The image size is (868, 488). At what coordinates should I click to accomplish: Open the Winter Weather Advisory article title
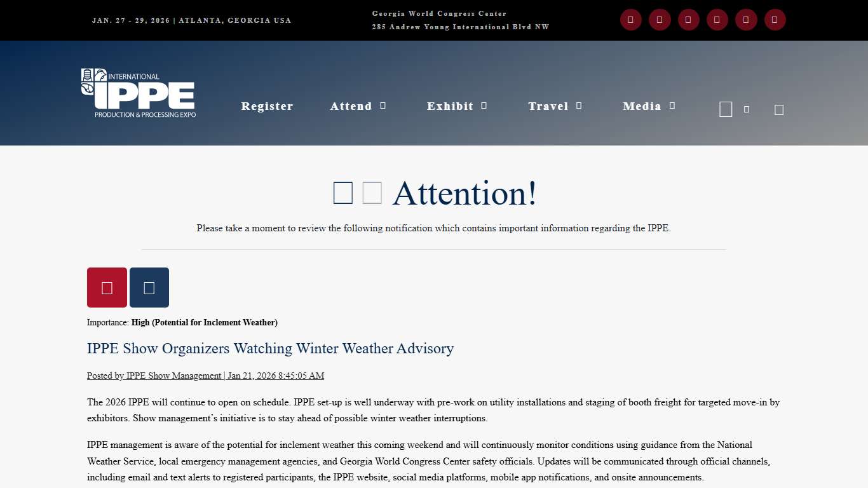pyautogui.click(x=270, y=348)
